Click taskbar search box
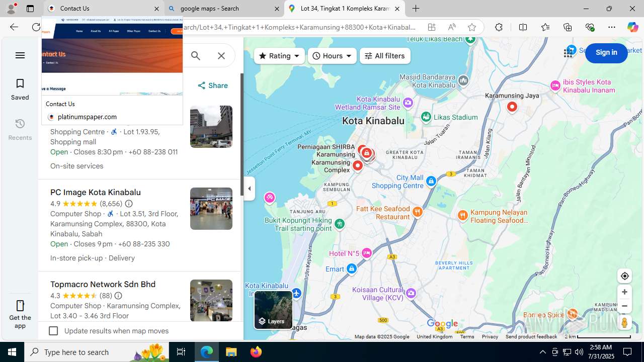The image size is (644, 362). click(x=97, y=352)
